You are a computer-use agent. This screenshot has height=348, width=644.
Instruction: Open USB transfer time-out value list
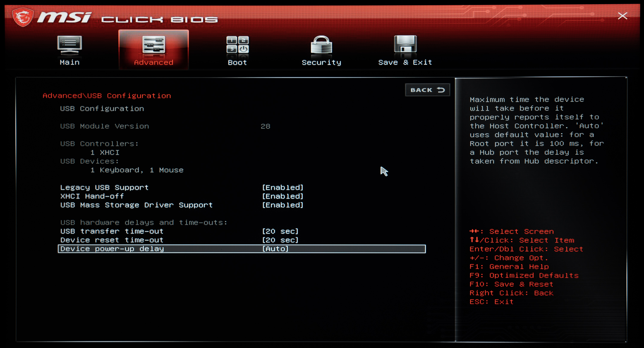point(280,231)
